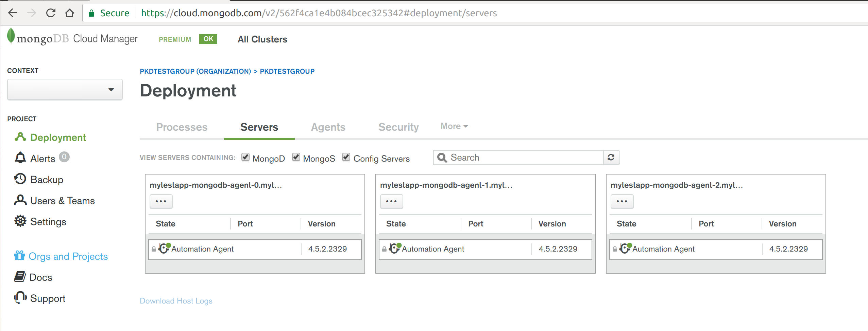Screen dimensions: 868x331
Task: Open the Support link
Action: pos(48,298)
